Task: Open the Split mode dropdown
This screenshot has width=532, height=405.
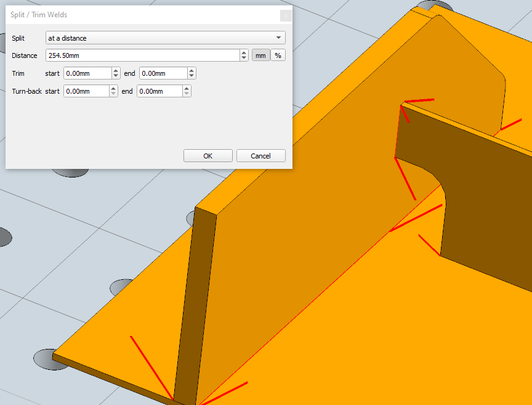Action: click(165, 38)
